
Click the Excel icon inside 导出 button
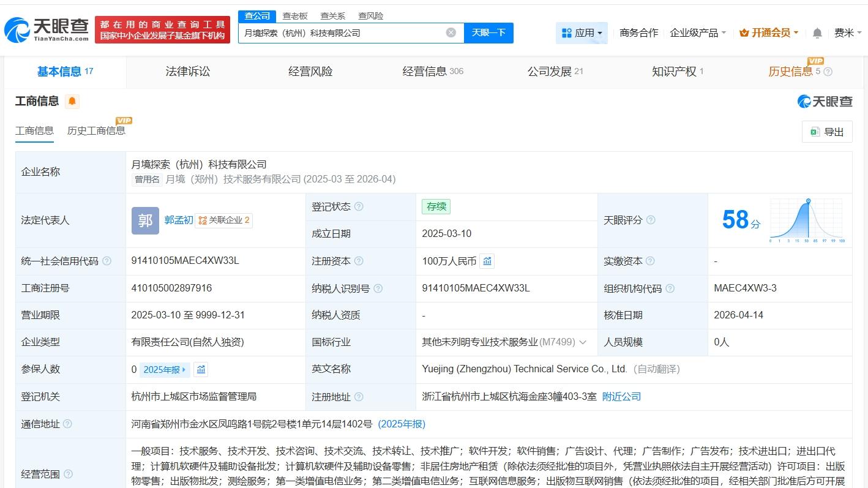tap(815, 131)
